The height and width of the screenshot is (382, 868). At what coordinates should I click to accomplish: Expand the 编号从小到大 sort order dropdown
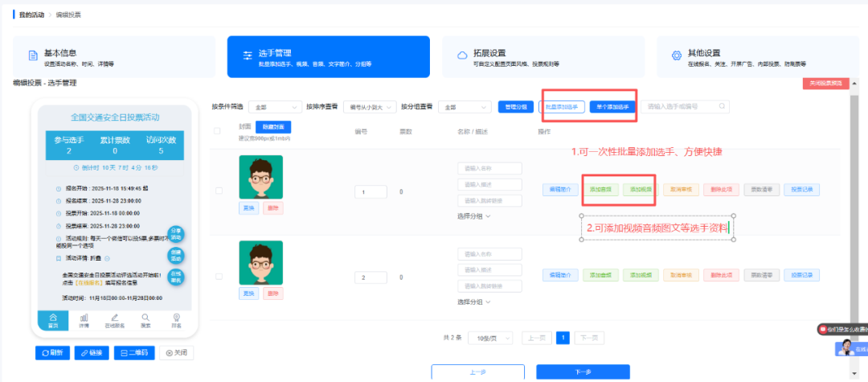[x=368, y=107]
